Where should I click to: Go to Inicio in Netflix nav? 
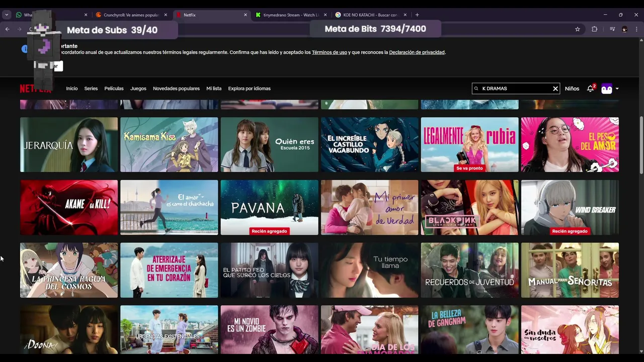pyautogui.click(x=72, y=88)
